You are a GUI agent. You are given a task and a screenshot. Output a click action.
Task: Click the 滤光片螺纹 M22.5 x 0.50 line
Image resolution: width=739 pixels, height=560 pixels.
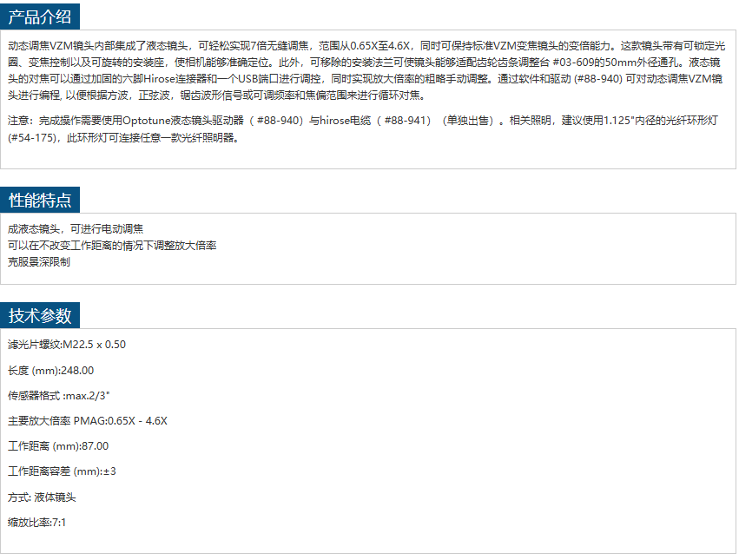click(67, 345)
